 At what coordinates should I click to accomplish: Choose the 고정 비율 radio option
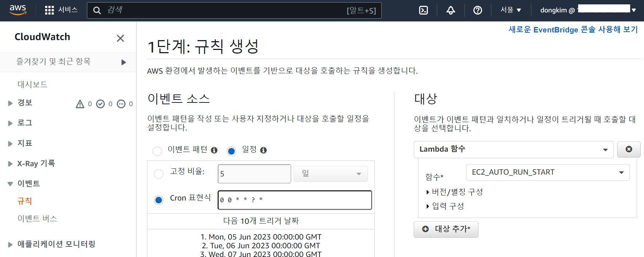click(x=159, y=174)
